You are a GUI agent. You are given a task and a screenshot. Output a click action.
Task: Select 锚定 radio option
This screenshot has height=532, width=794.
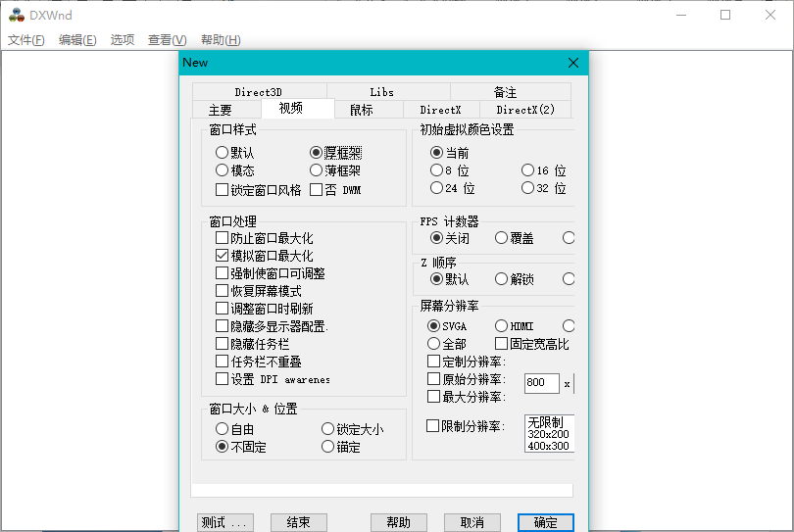327,447
